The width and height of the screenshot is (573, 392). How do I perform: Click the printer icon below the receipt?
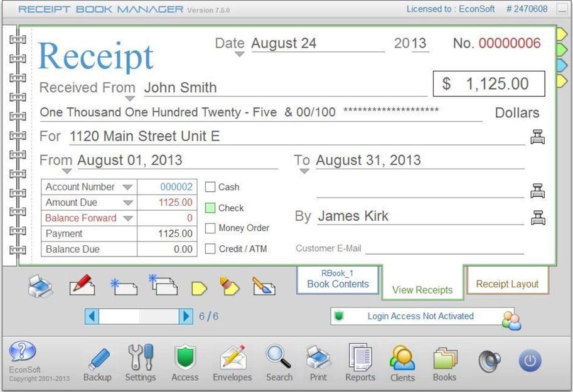pos(41,286)
